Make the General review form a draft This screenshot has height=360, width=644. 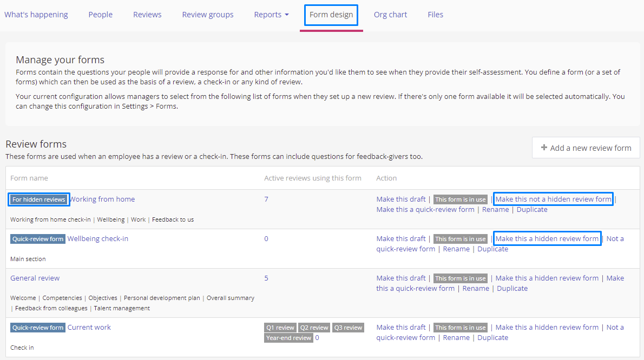401,278
